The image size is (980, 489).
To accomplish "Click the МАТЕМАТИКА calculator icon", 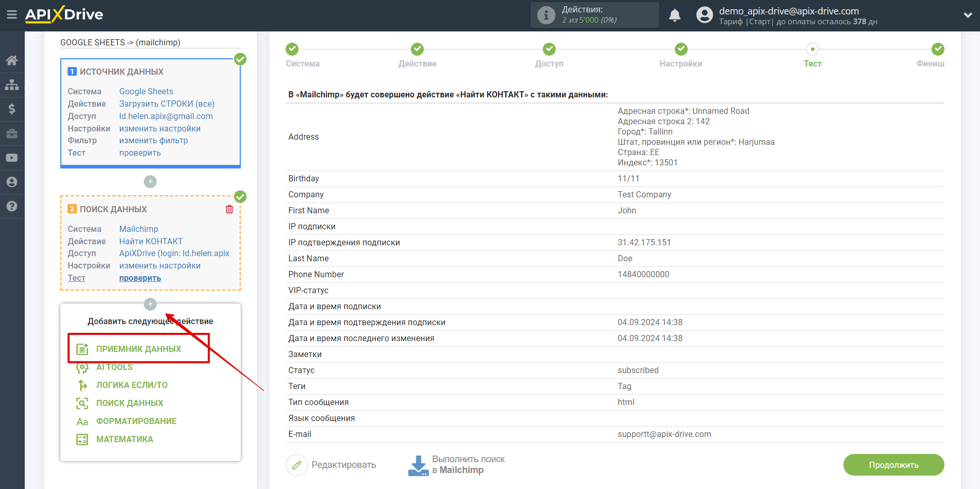I will pyautogui.click(x=82, y=440).
